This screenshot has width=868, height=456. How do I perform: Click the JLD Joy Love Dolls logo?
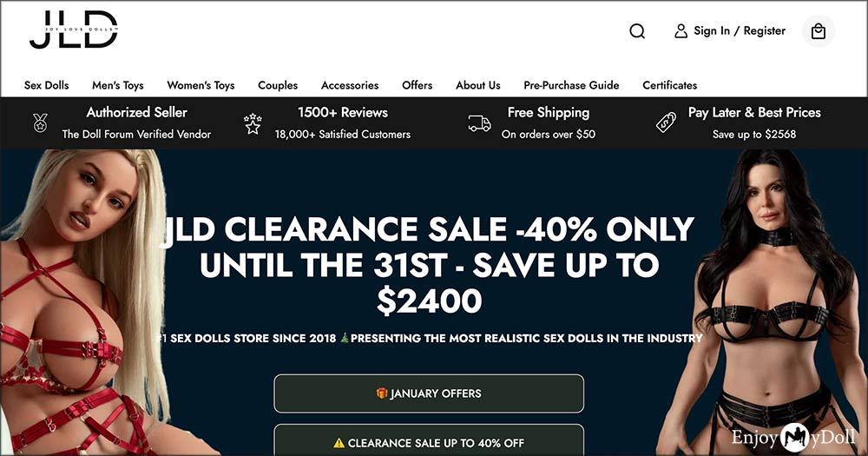73,30
